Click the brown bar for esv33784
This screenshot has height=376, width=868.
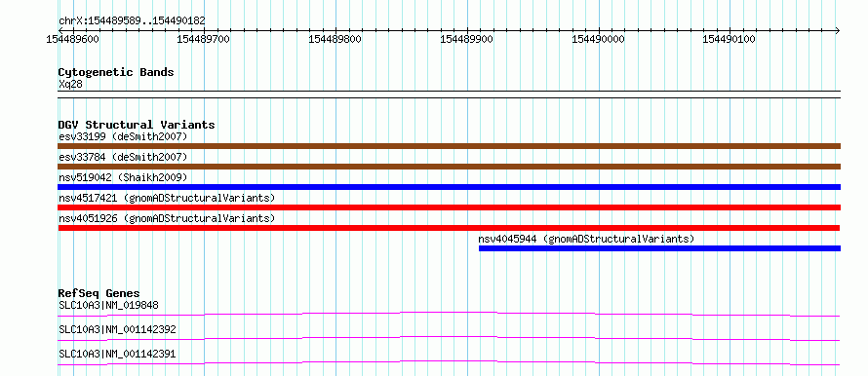[x=449, y=167]
